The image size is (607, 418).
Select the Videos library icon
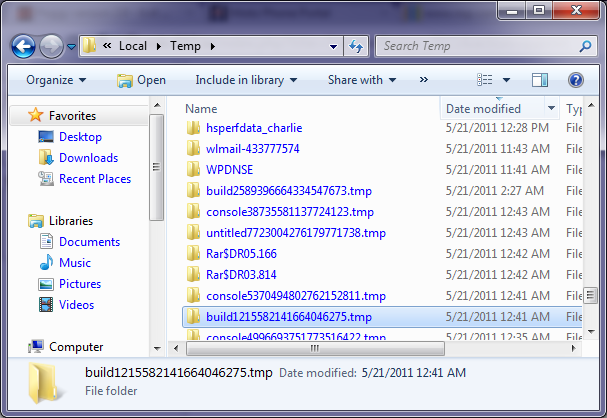click(46, 305)
